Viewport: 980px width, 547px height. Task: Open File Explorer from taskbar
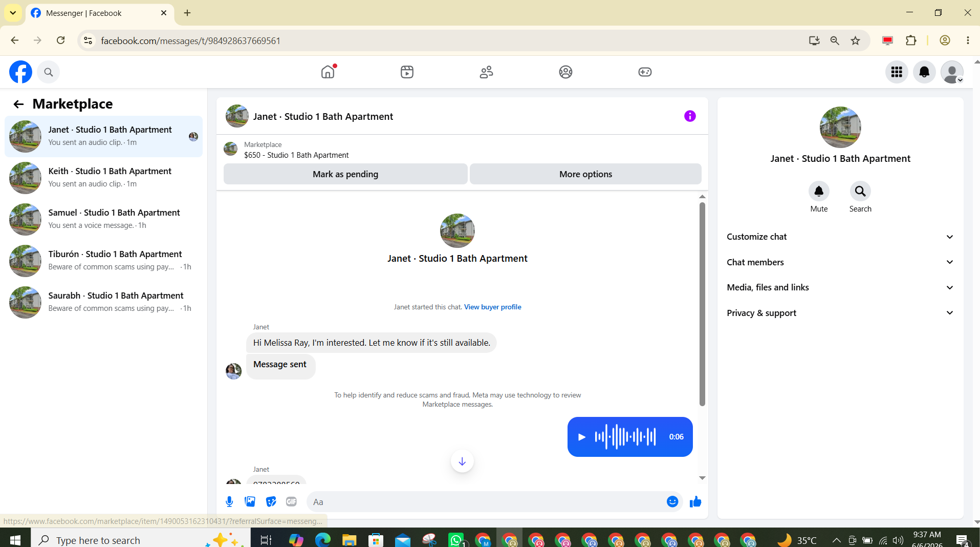click(x=349, y=540)
